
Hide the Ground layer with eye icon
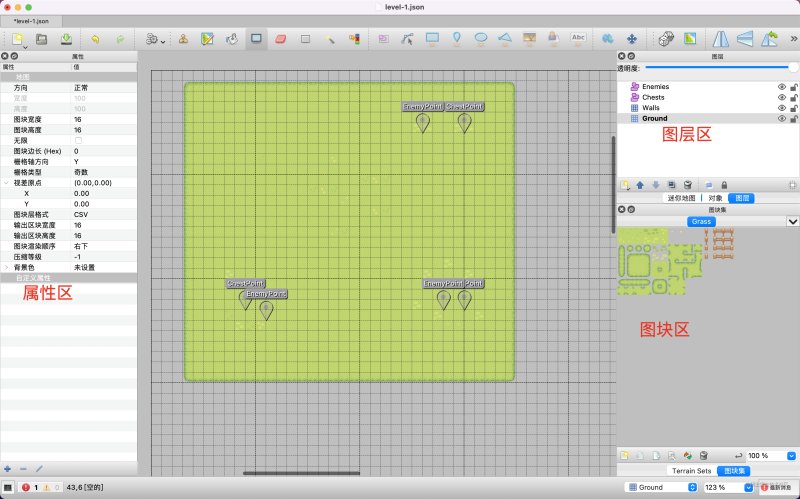point(782,118)
